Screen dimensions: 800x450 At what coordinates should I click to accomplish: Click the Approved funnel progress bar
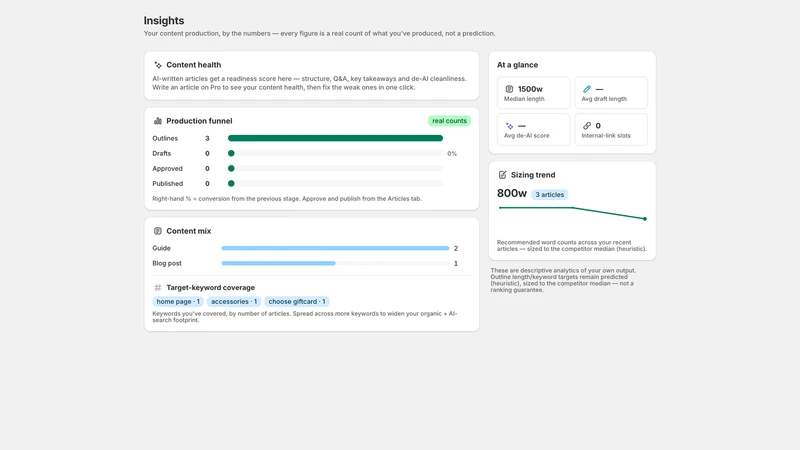335,168
